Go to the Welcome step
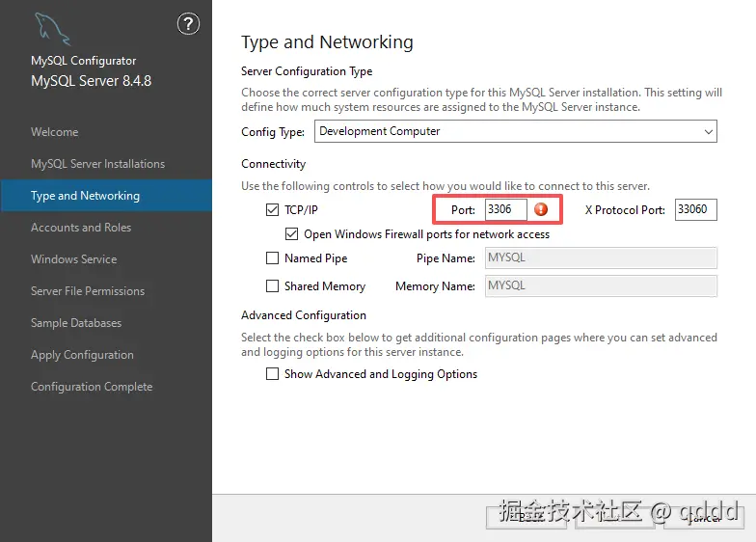 point(54,131)
